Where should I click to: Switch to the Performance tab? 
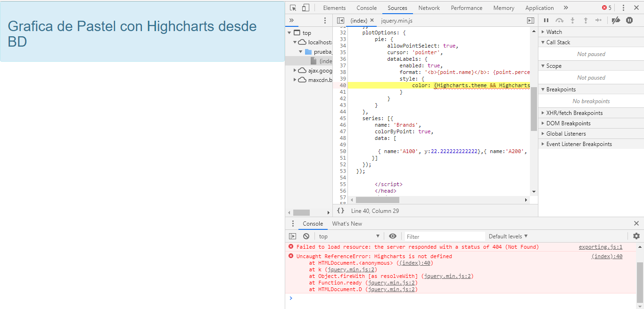pyautogui.click(x=467, y=8)
